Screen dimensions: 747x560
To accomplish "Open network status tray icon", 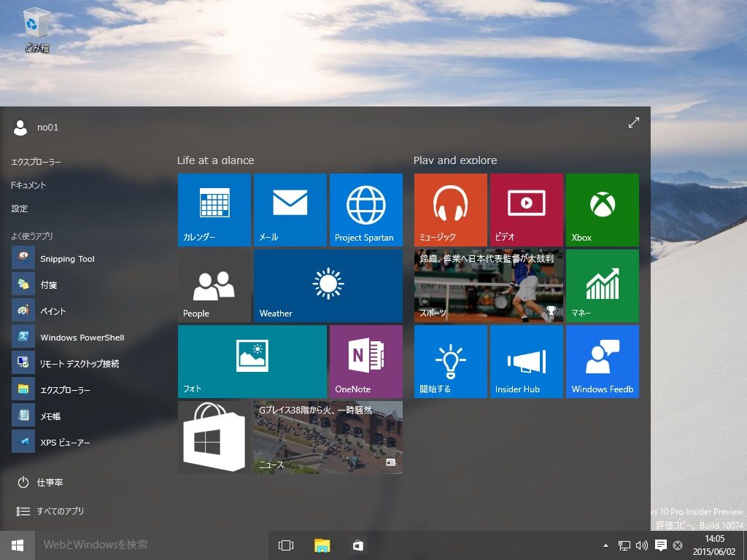I will point(624,545).
